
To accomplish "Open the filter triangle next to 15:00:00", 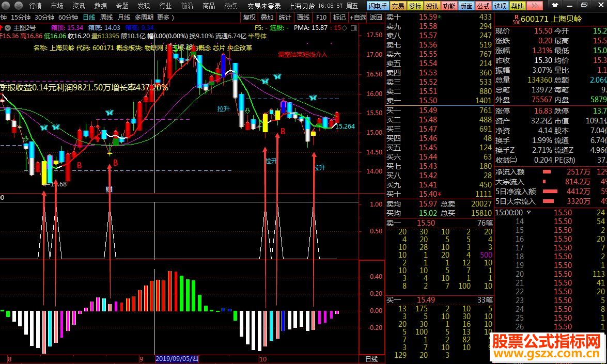I will coord(529,212).
